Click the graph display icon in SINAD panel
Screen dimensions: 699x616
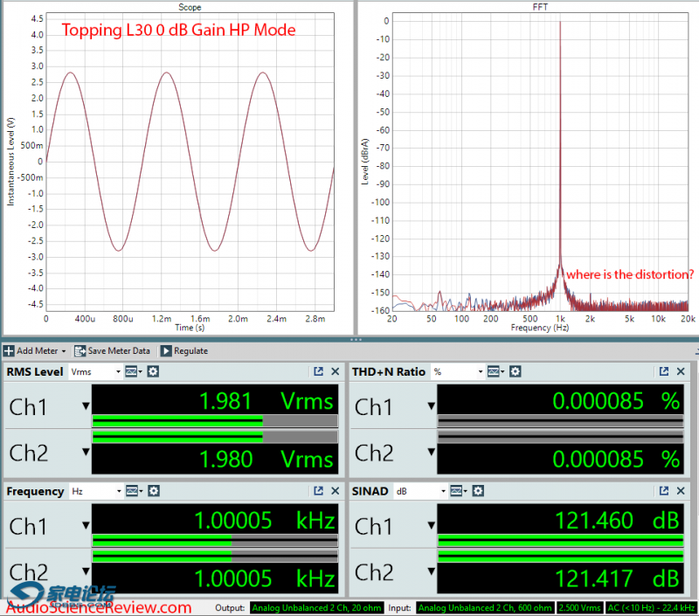(455, 489)
